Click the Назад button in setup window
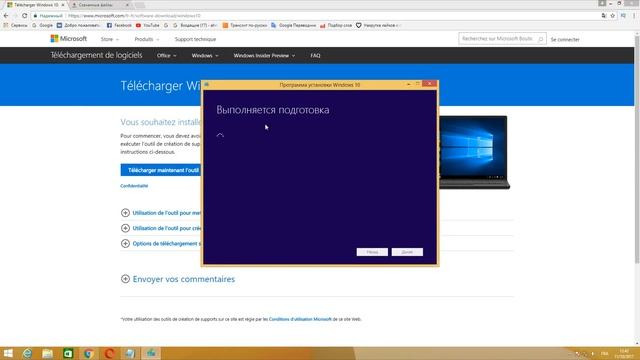Screen dimensions: 640x360 coord(372,252)
